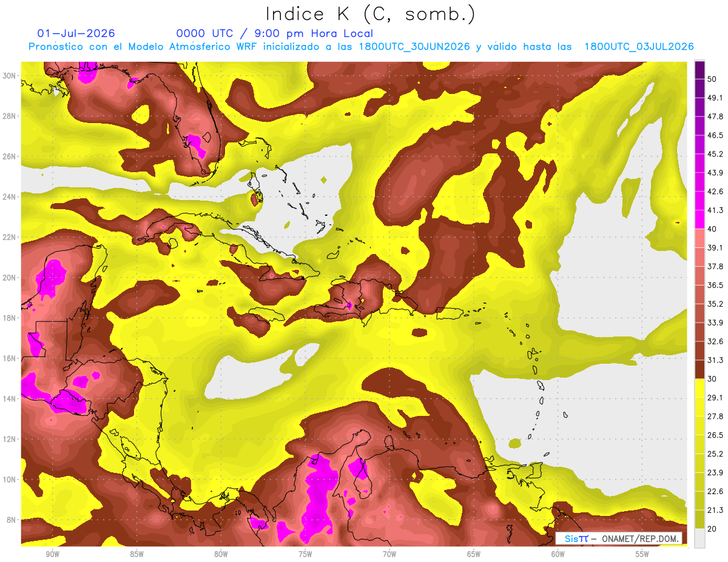The height and width of the screenshot is (562, 728).
Task: Click the '22N' latitude label
Action: click(9, 237)
